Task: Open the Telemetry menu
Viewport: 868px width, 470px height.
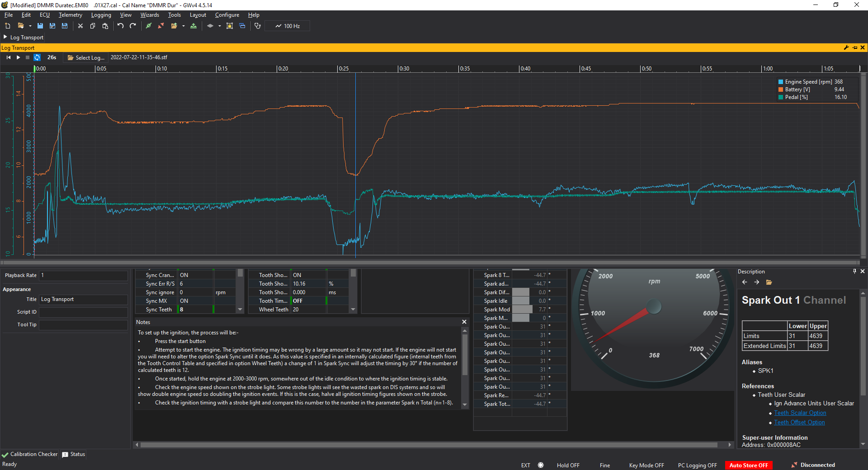Action: tap(71, 15)
